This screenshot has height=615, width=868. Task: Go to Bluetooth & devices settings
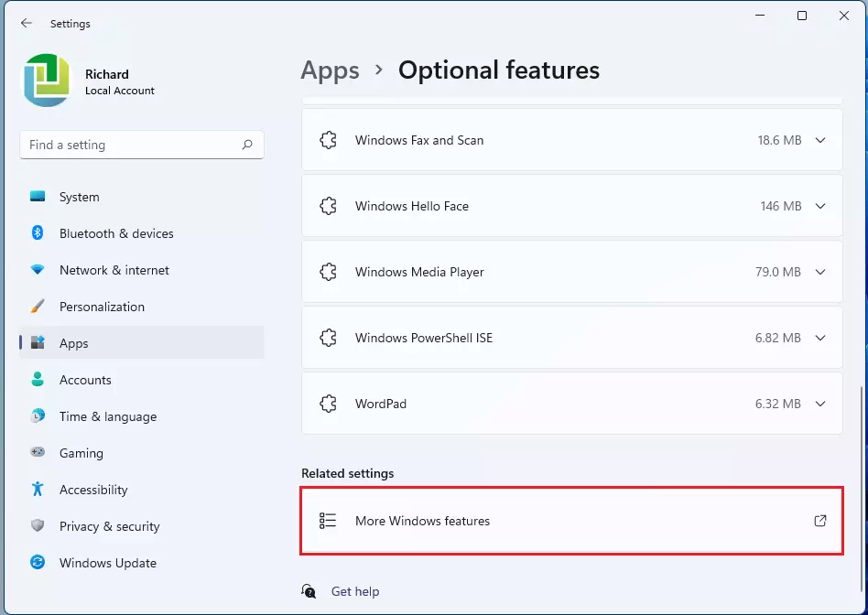point(142,233)
